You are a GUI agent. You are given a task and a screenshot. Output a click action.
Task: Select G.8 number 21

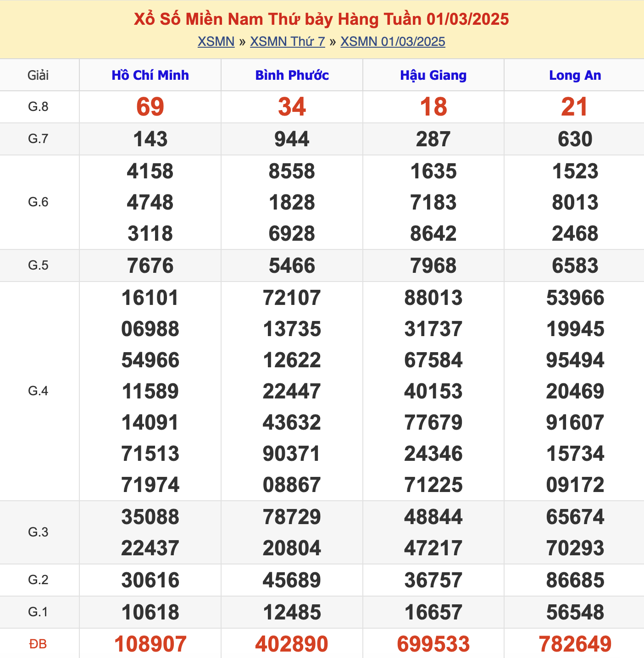coord(574,107)
